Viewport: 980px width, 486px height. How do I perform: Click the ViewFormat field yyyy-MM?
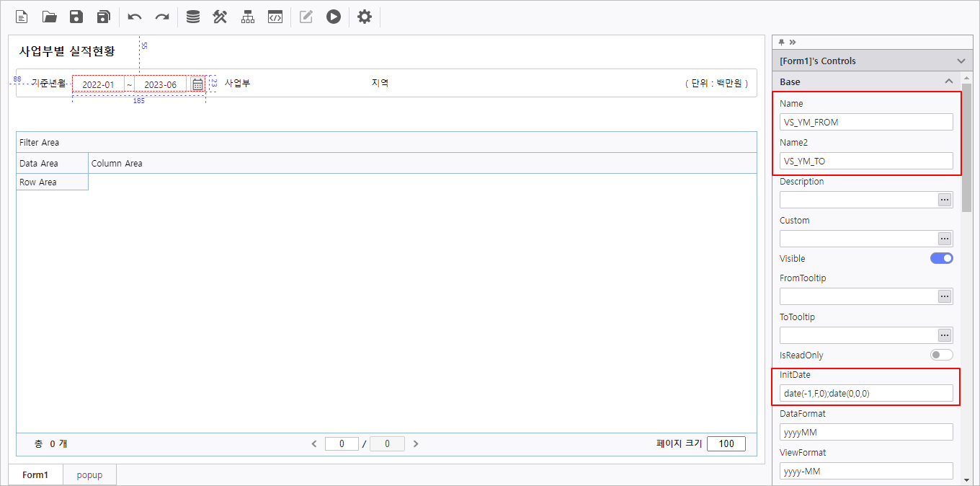point(866,471)
